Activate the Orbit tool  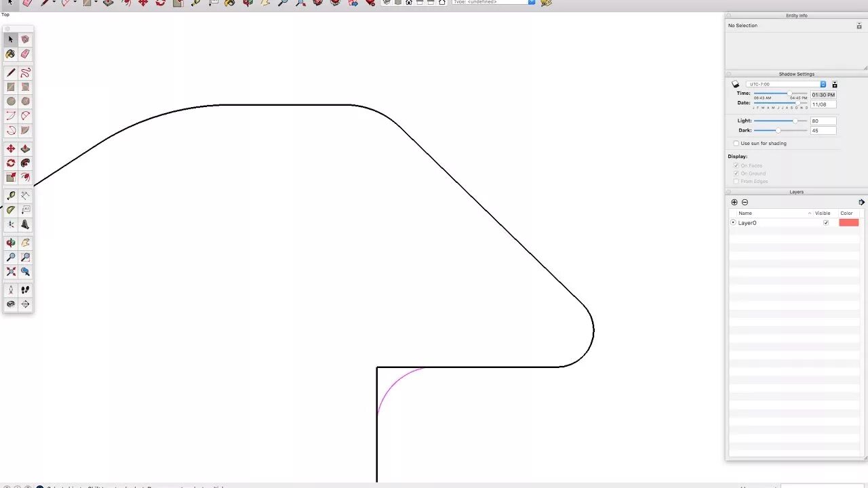pos(11,243)
